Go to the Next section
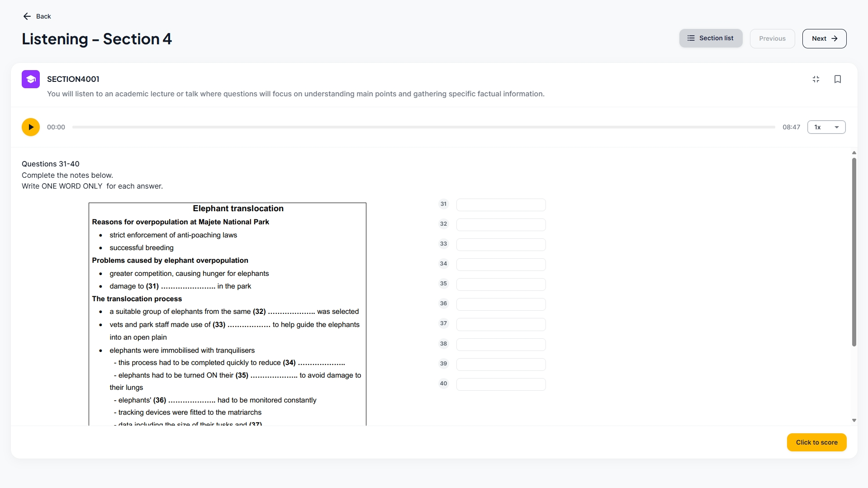Viewport: 868px width, 488px height. coord(824,38)
